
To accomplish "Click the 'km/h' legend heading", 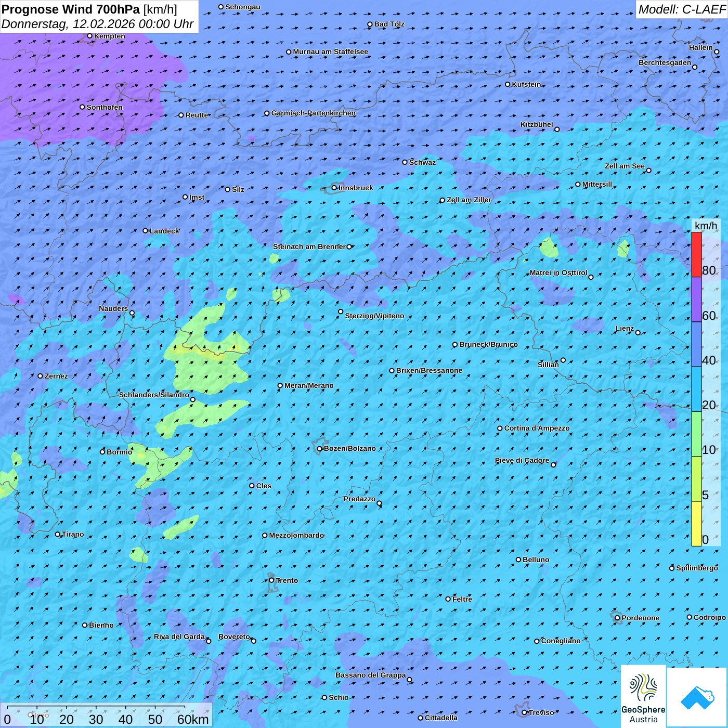I will (x=706, y=226).
